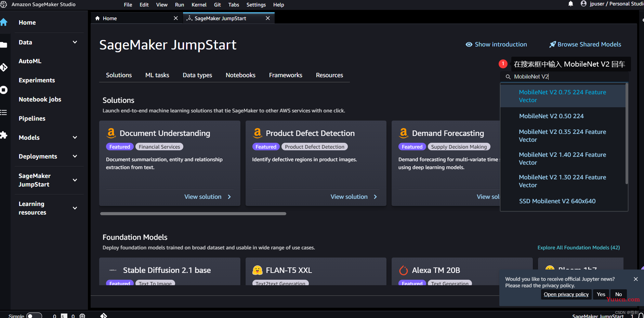Switch to the Notebooks tab
This screenshot has width=644, height=318.
click(240, 75)
